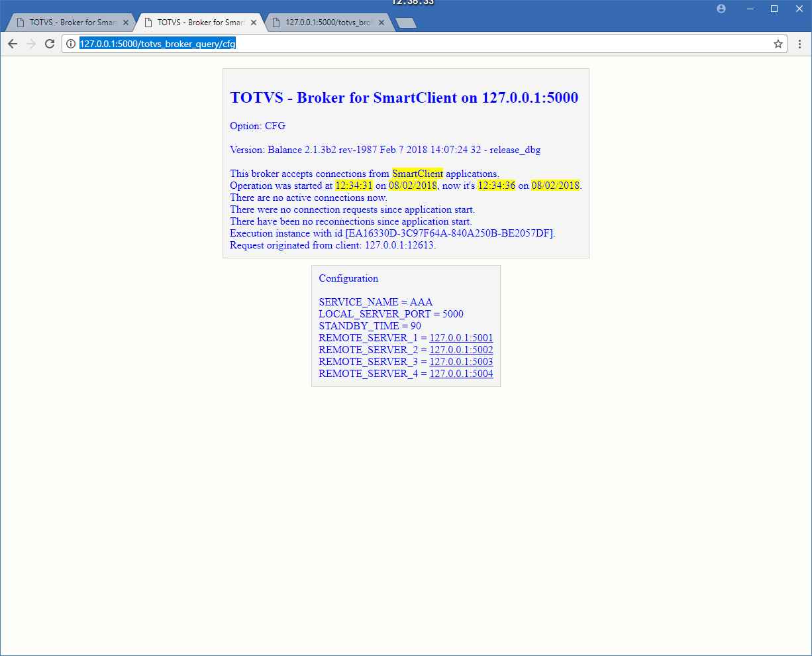Maximize the Chrome window
The height and width of the screenshot is (656, 812).
click(774, 9)
